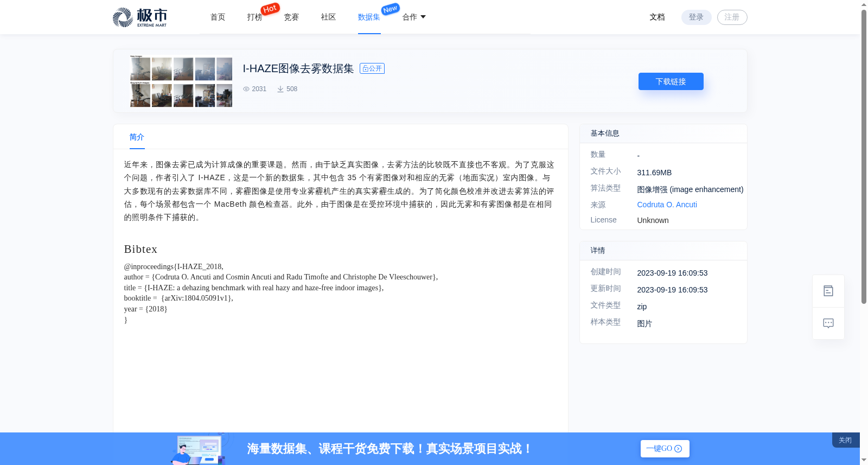Open the 首页 home menu item
This screenshot has height=465, width=868.
tap(218, 17)
